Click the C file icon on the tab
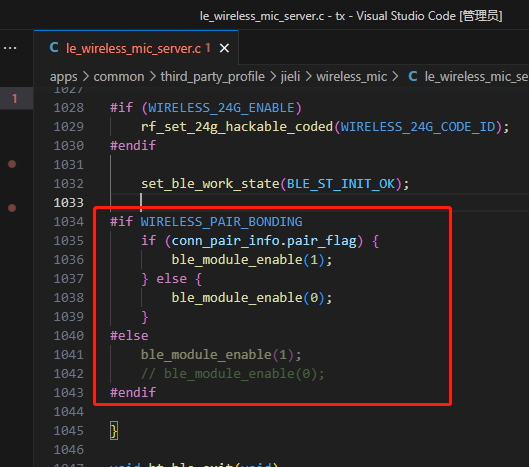The width and height of the screenshot is (529, 467). pyautogui.click(x=54, y=48)
